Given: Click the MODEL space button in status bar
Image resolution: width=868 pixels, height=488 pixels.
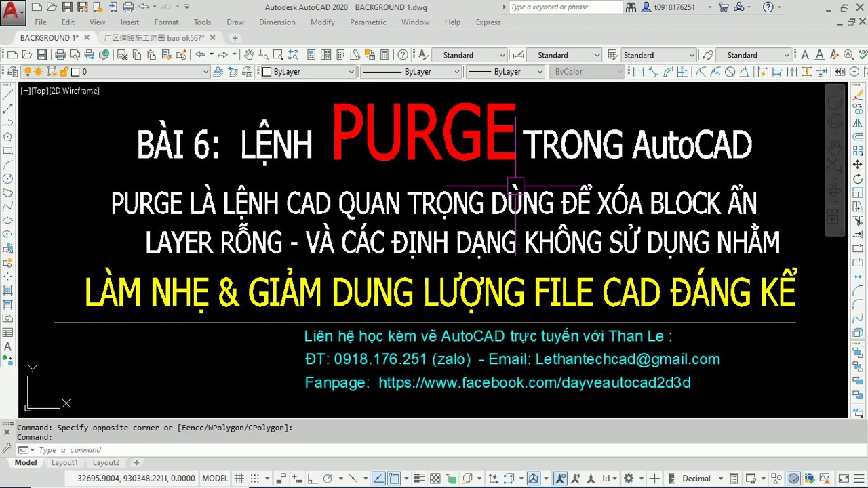Looking at the screenshot, I should [215, 479].
